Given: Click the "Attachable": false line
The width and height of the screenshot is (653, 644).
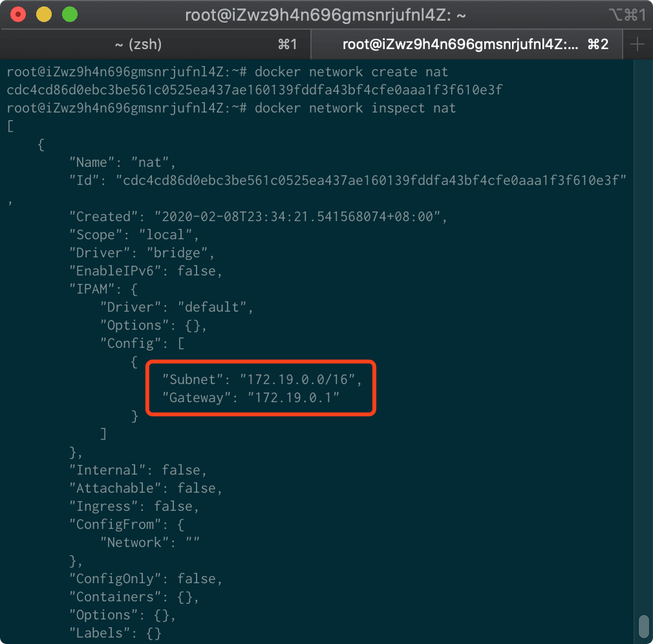Looking at the screenshot, I should [x=145, y=488].
